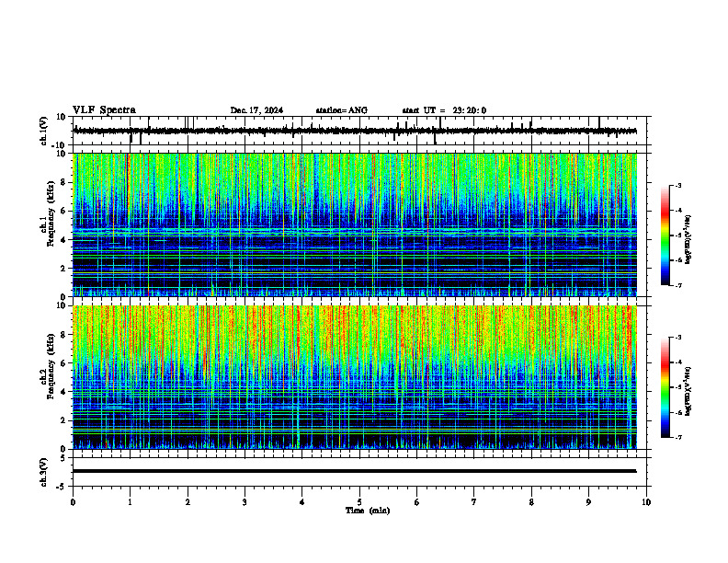Click inside the ch.2 spectrogram plot
Viewport: 728px width, 563px height.
point(355,377)
